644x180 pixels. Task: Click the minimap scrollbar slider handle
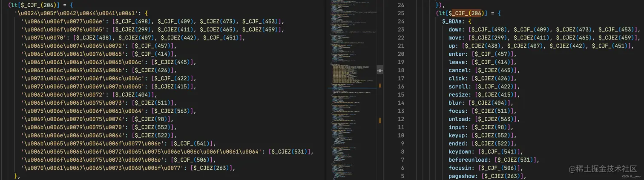380,70
